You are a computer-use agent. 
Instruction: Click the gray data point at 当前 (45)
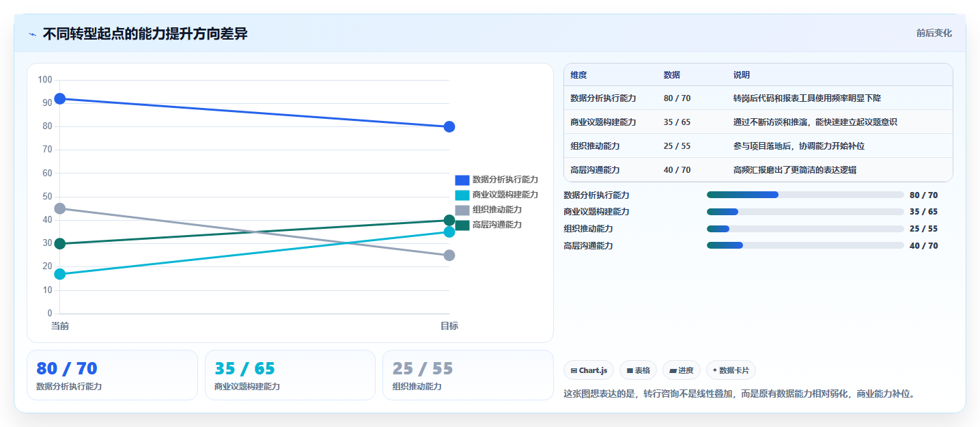coord(60,208)
